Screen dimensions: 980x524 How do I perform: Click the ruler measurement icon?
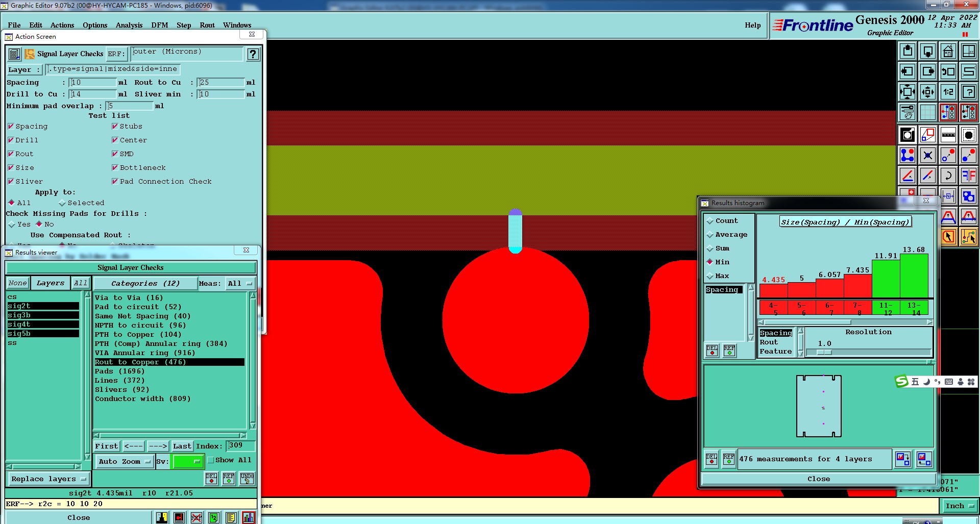tap(948, 135)
